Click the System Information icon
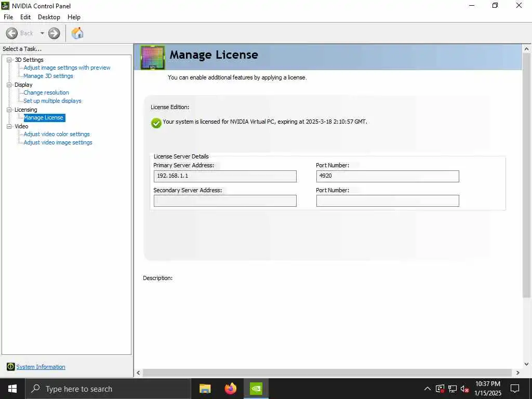 (10, 366)
